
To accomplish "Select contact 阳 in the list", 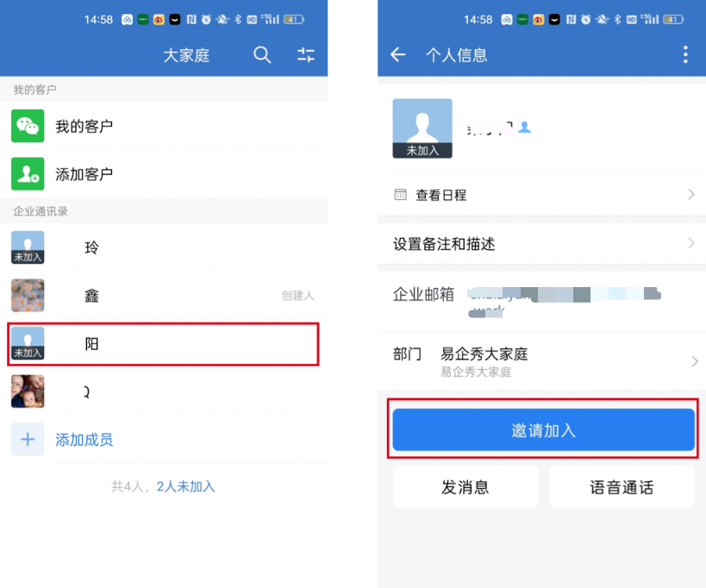I will coord(164,344).
